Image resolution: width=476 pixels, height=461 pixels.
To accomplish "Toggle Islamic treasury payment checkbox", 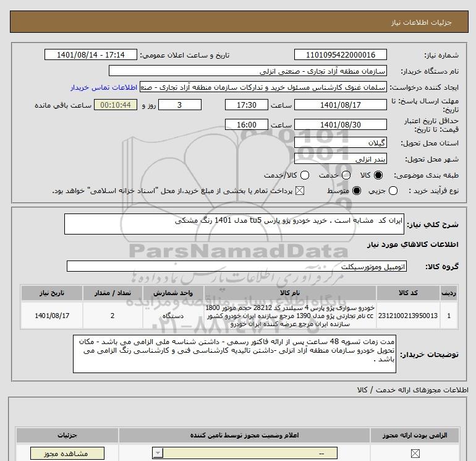I will pyautogui.click(x=300, y=191).
